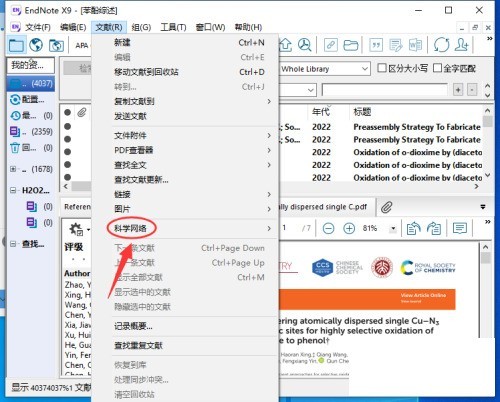Select 新建 menu entry

pyautogui.click(x=185, y=43)
